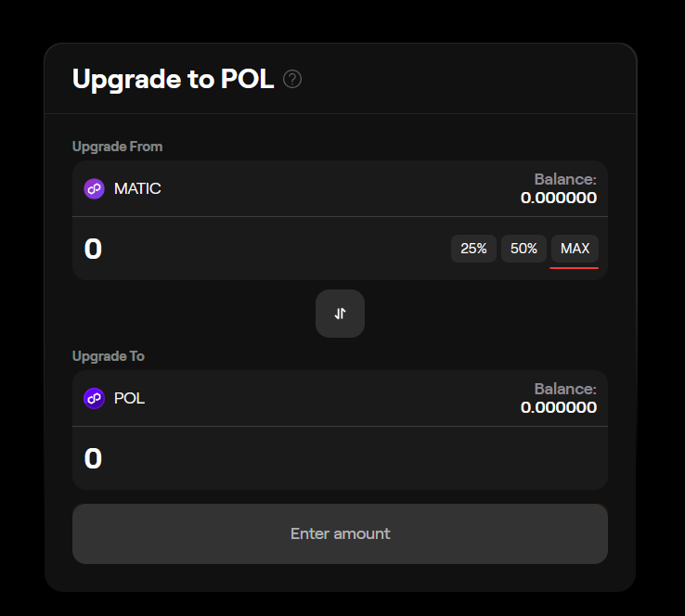Click the POL token logo
Screen dimensions: 685x616
[94, 398]
